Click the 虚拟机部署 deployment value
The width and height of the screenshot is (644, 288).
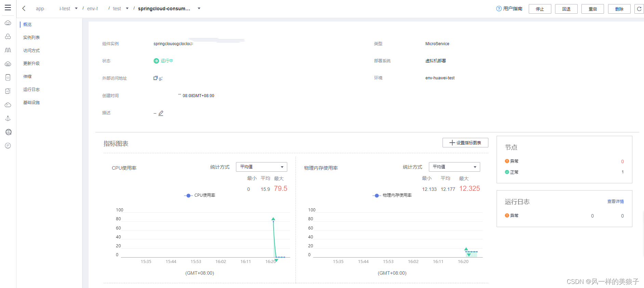click(x=436, y=61)
